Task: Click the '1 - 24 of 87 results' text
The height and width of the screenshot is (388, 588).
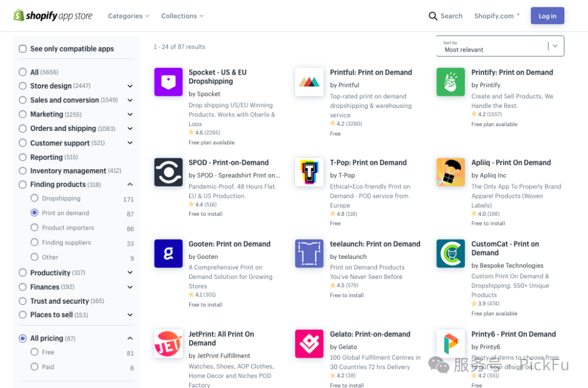Action: click(179, 47)
